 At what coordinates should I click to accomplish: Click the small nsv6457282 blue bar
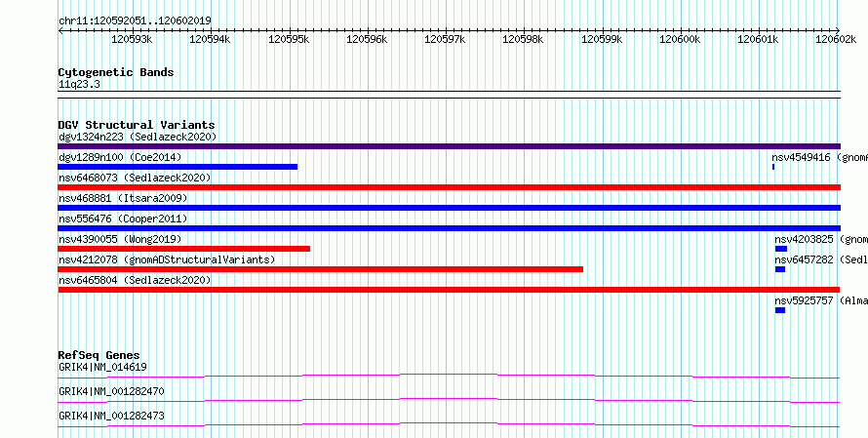(x=780, y=269)
